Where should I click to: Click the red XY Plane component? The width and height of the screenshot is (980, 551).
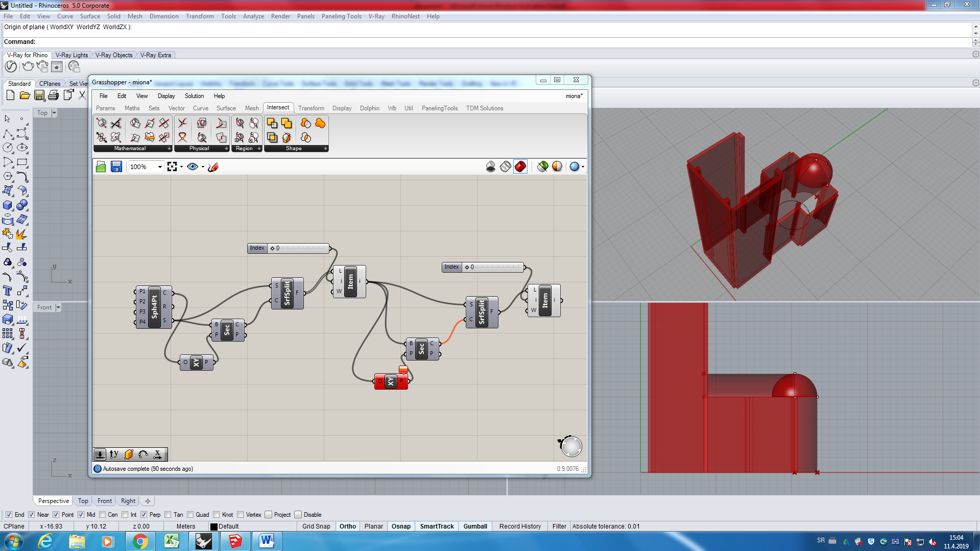(391, 381)
